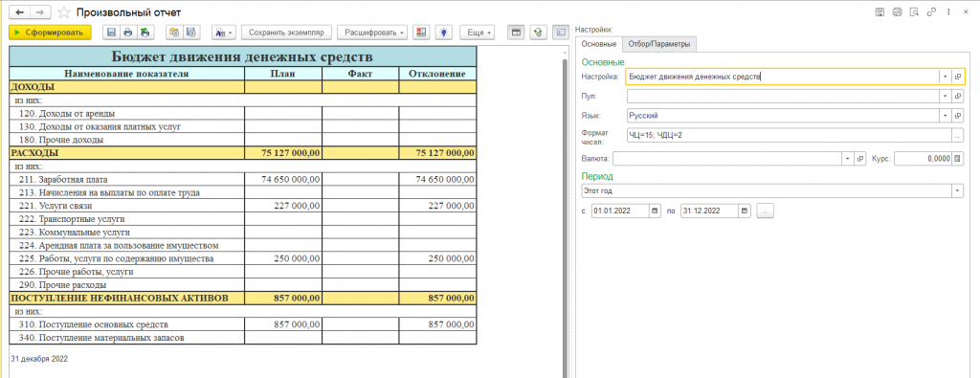Click the save settings disk with gear icon

click(x=191, y=32)
